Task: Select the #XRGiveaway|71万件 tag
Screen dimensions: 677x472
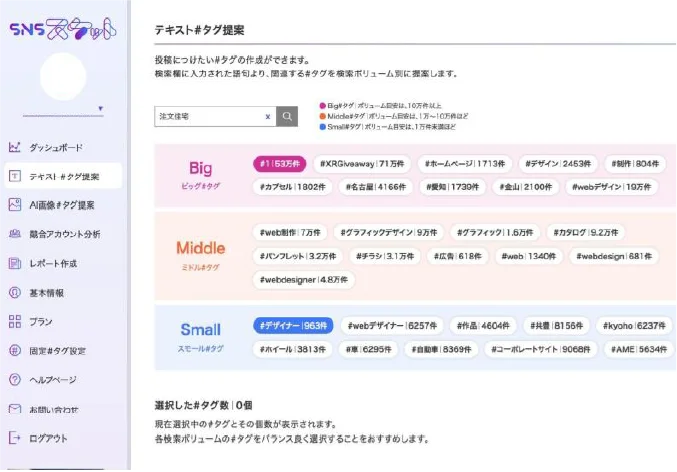Action: click(362, 164)
